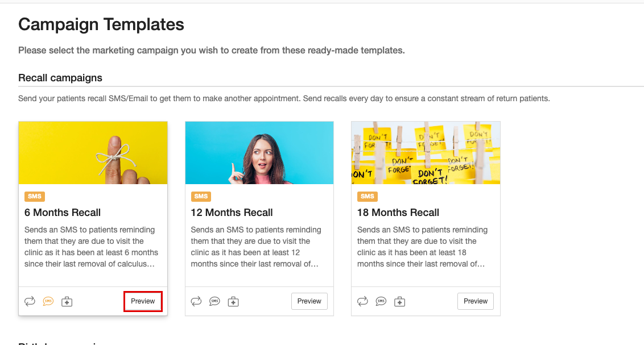Preview the 18 Months Recall template
This screenshot has height=345, width=644.
click(x=476, y=301)
